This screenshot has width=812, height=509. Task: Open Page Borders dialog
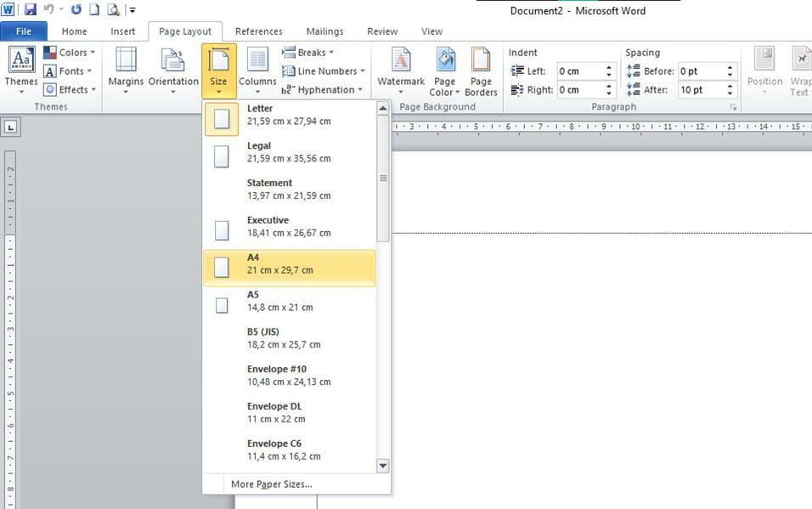(481, 70)
